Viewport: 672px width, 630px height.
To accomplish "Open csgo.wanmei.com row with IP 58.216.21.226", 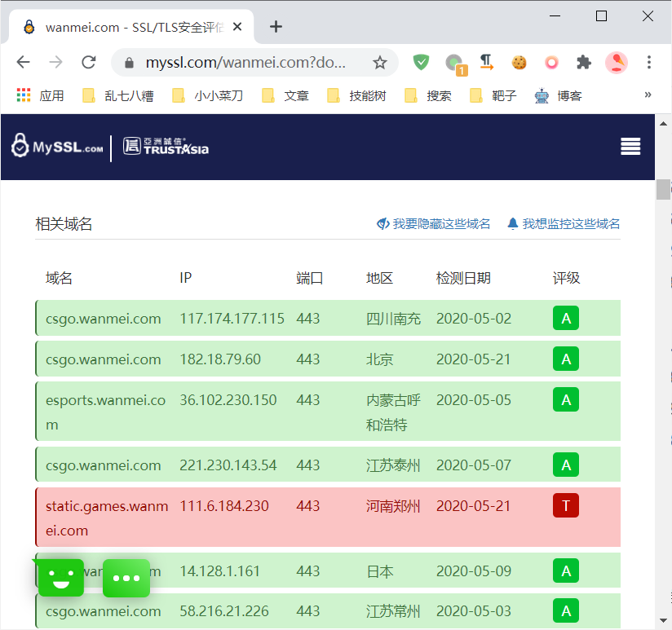I will 328,610.
